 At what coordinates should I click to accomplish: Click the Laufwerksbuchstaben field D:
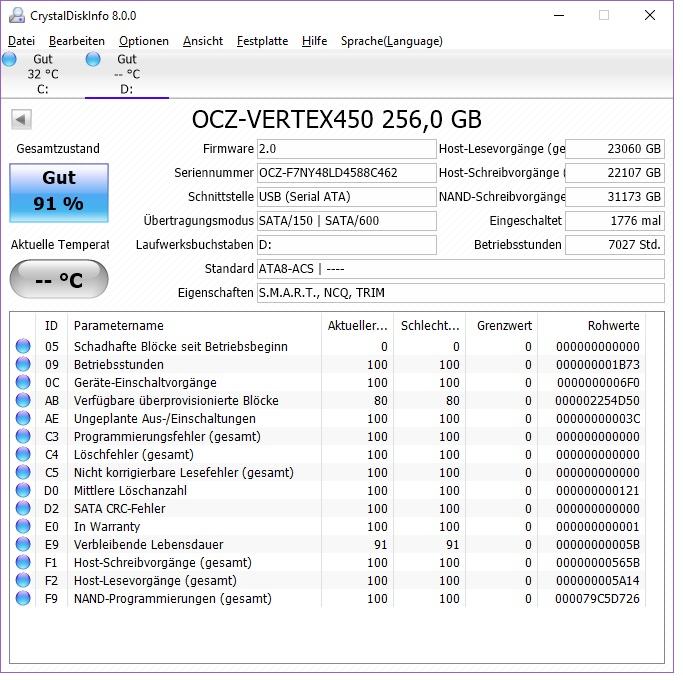[346, 245]
